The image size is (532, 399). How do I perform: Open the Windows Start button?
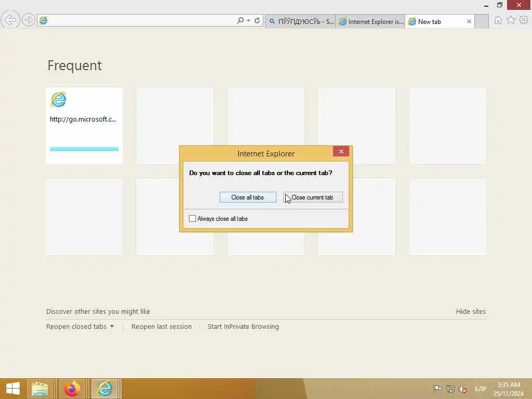click(x=13, y=389)
